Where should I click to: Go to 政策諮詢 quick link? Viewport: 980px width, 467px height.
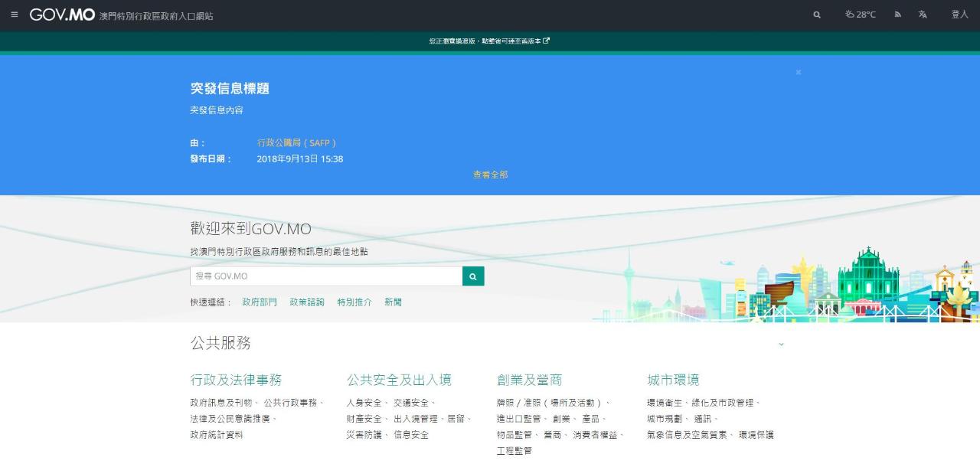(x=307, y=302)
